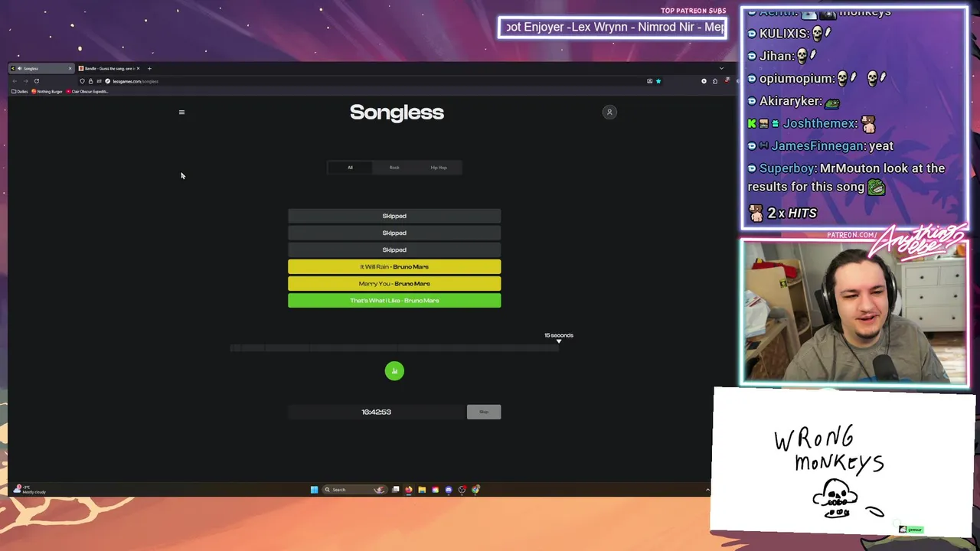Click the 15 seconds timeline marker
The image size is (980, 551).
coord(558,337)
